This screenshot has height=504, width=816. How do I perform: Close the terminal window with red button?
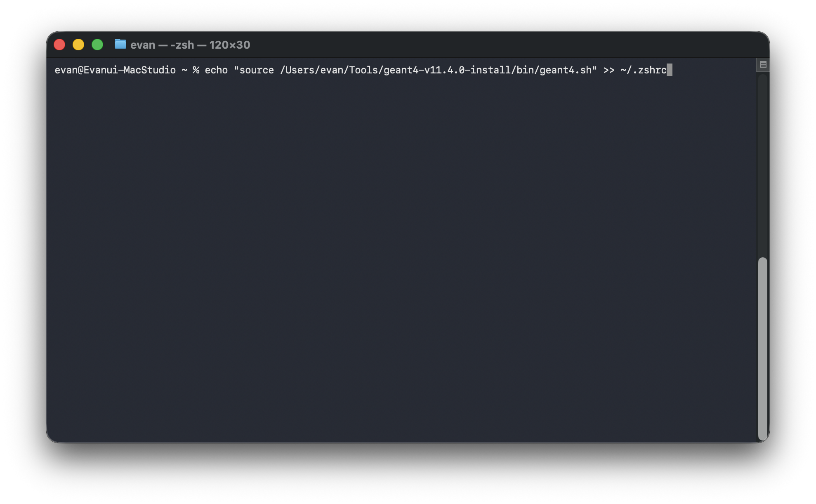coord(60,45)
